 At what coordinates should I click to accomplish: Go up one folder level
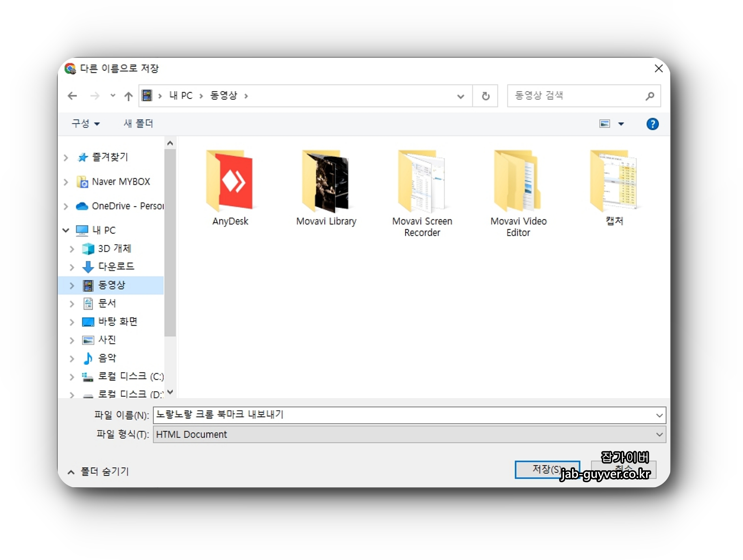(x=128, y=96)
